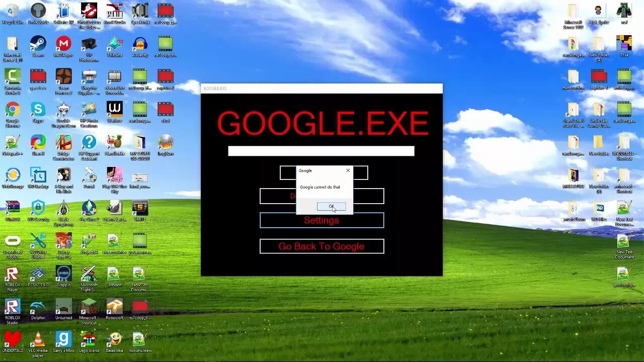The image size is (644, 362).
Task: Select the VLC media player desktop icon
Action: coord(38,344)
